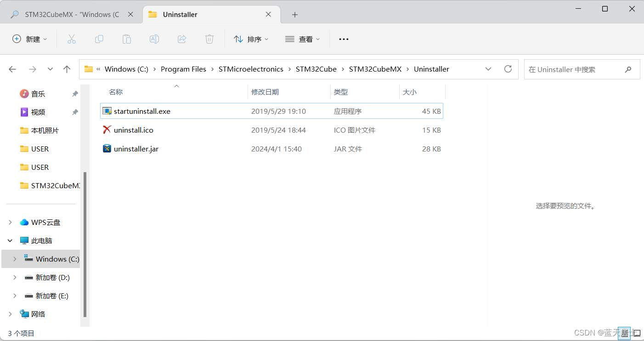Open the three-dots more options menu
Screen dimensions: 644x341
tap(344, 39)
